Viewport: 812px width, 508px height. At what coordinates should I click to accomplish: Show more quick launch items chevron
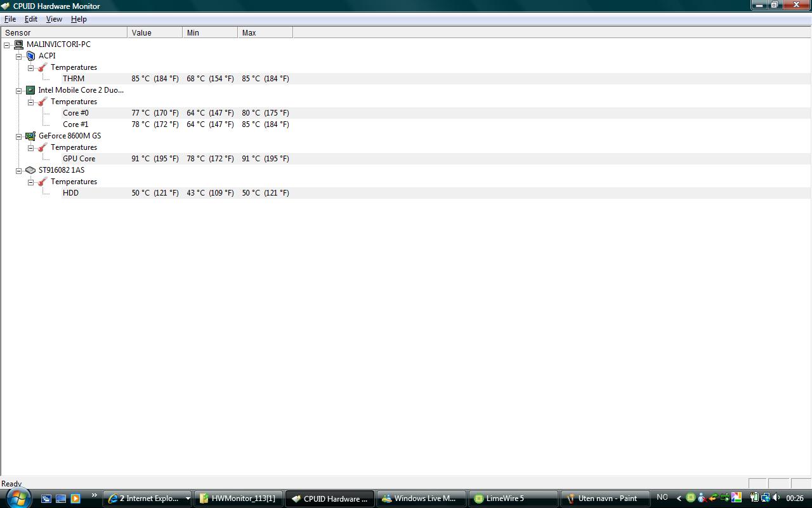click(94, 495)
